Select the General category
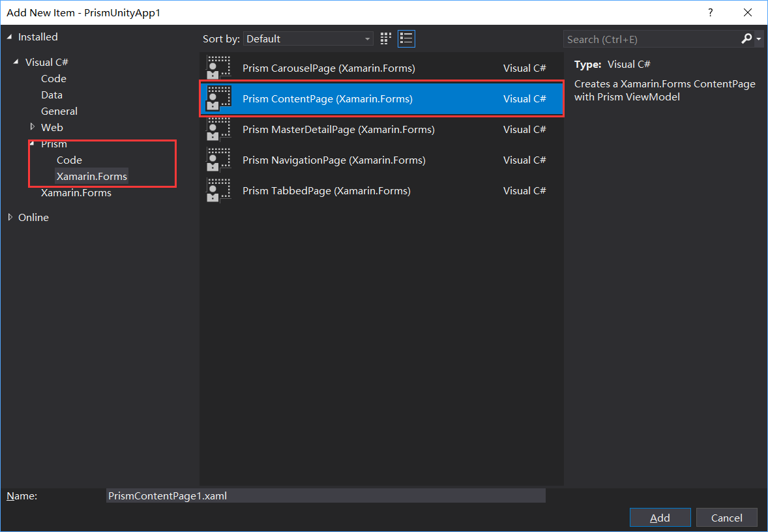The height and width of the screenshot is (532, 768). (x=59, y=111)
